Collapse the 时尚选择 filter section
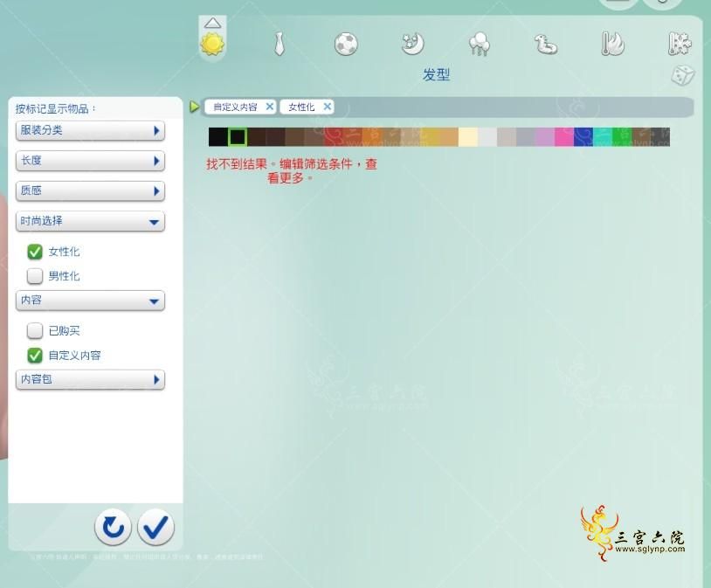 90,221
